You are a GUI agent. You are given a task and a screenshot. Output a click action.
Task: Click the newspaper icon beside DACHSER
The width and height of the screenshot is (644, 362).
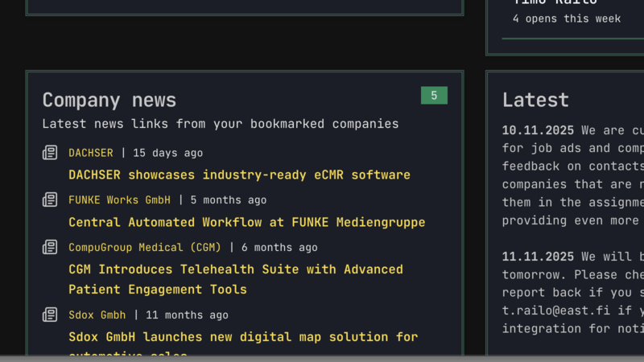tap(50, 153)
